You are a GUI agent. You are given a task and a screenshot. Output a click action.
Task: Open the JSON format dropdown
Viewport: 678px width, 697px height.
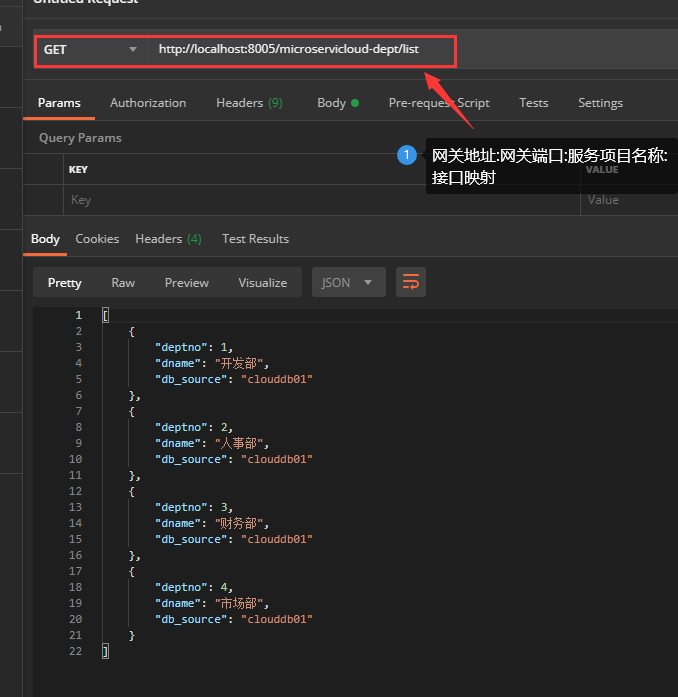click(349, 282)
